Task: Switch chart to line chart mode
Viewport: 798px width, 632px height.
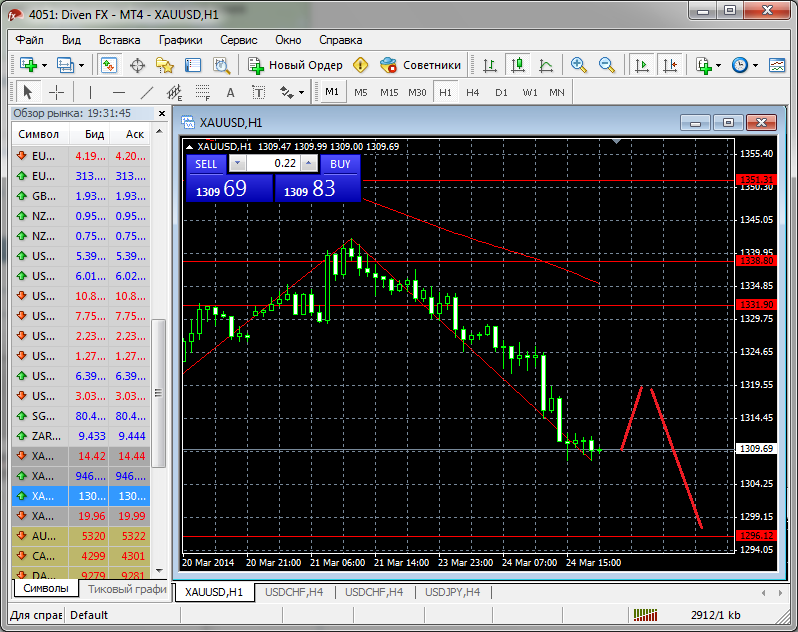Action: (546, 65)
